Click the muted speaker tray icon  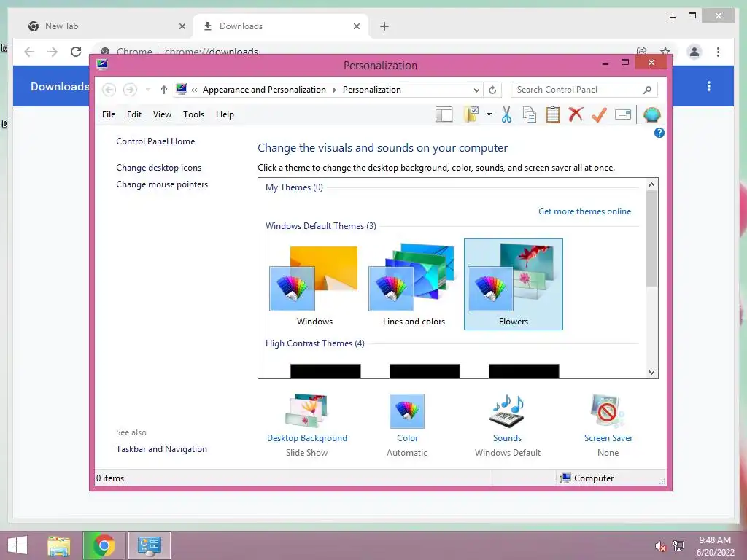click(x=661, y=545)
